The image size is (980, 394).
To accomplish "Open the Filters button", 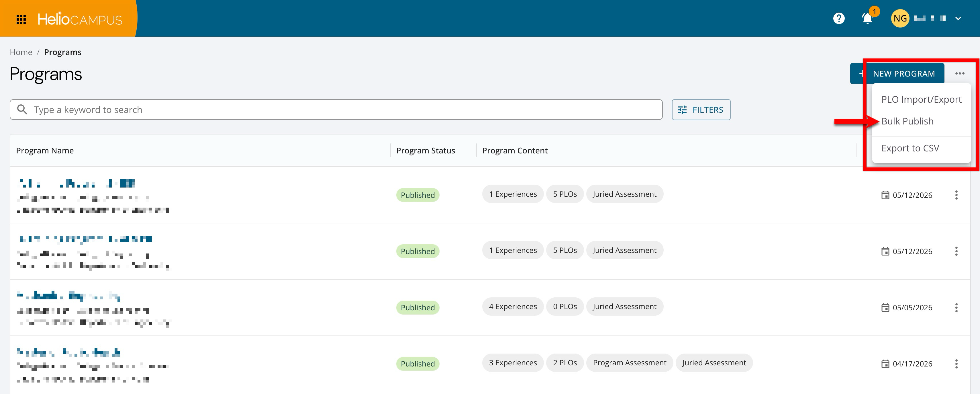I will point(701,110).
